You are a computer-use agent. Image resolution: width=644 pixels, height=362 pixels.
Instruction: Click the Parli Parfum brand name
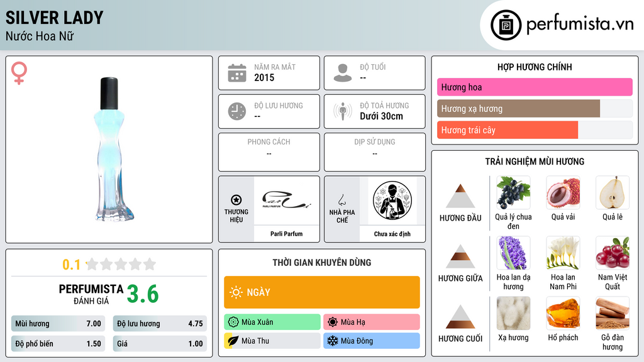pos(286,234)
